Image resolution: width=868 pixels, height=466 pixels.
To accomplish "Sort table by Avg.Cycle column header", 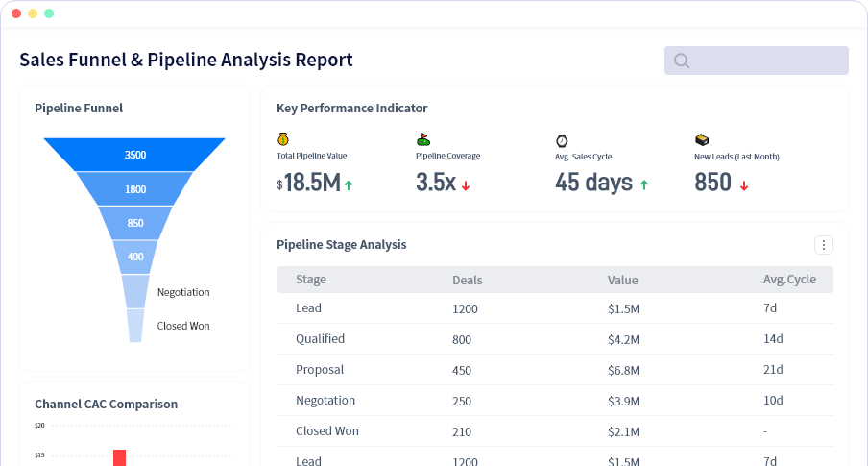I will [789, 280].
